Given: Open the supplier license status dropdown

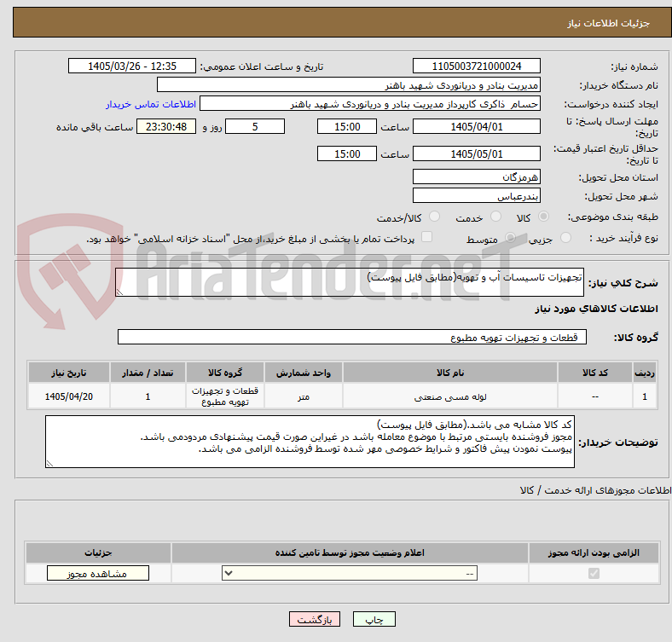Looking at the screenshot, I should coord(350,573).
